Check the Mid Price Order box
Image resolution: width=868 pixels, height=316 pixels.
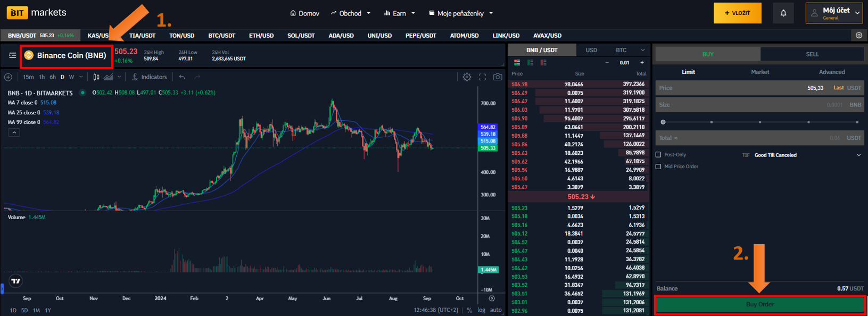658,167
